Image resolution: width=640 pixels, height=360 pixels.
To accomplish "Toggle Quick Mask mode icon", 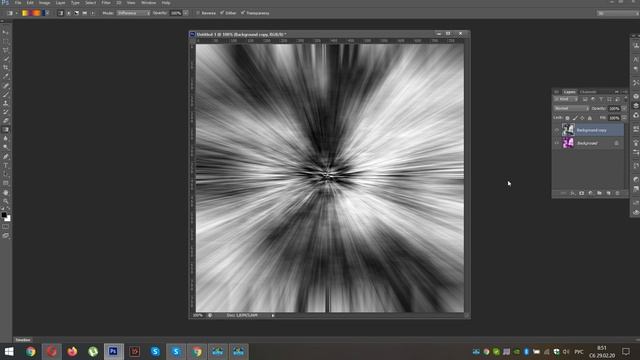I will 5,227.
